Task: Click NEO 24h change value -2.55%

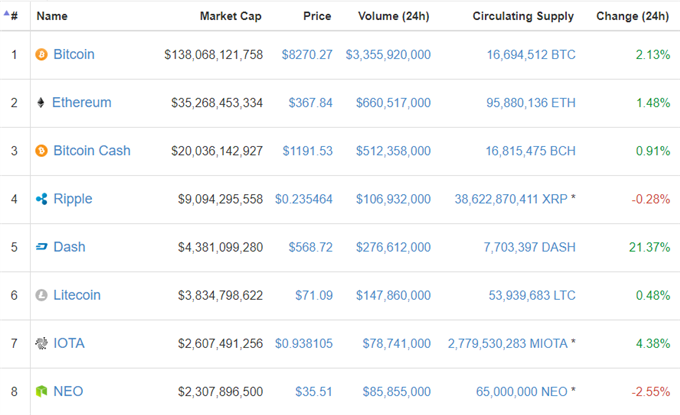Action: (651, 392)
